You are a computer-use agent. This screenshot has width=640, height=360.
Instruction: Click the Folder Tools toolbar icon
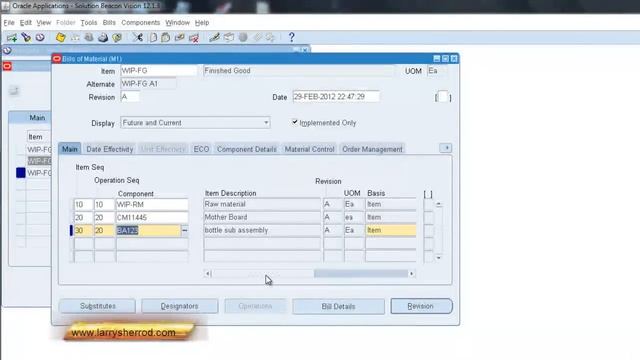tap(271, 38)
